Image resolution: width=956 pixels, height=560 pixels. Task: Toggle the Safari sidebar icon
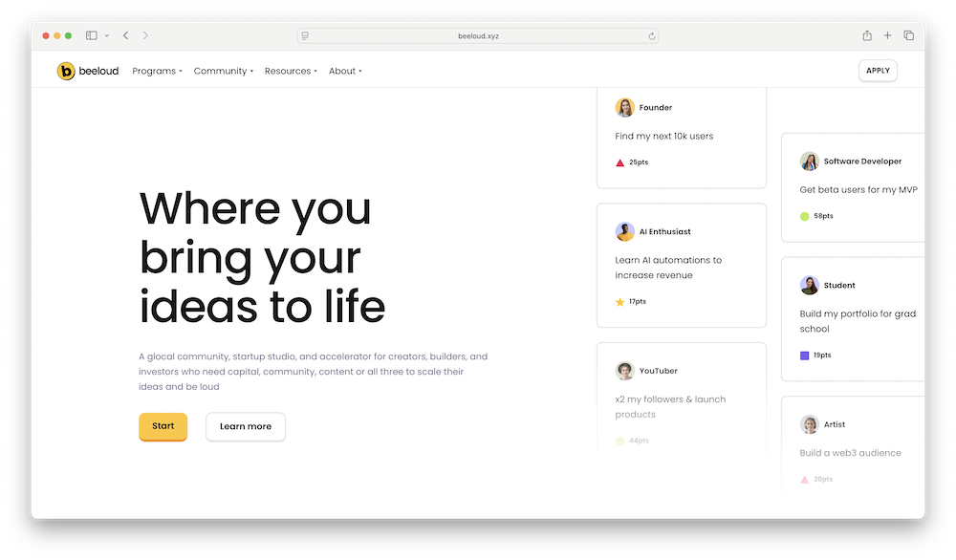click(92, 35)
